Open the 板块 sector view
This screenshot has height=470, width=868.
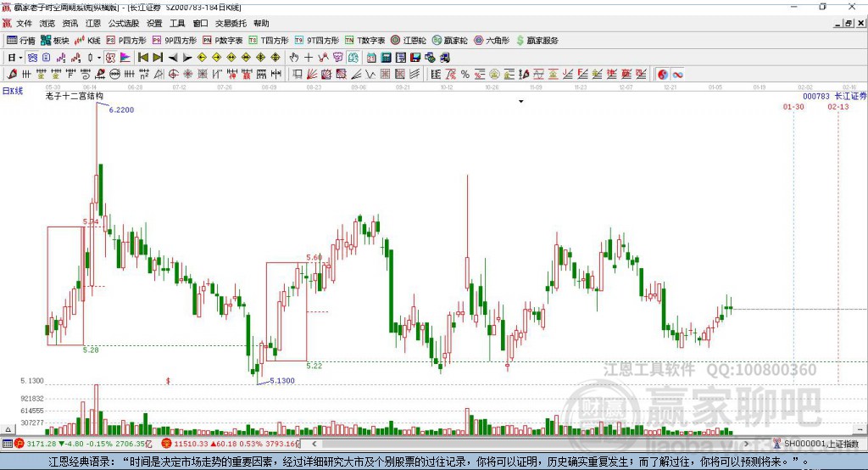point(54,41)
